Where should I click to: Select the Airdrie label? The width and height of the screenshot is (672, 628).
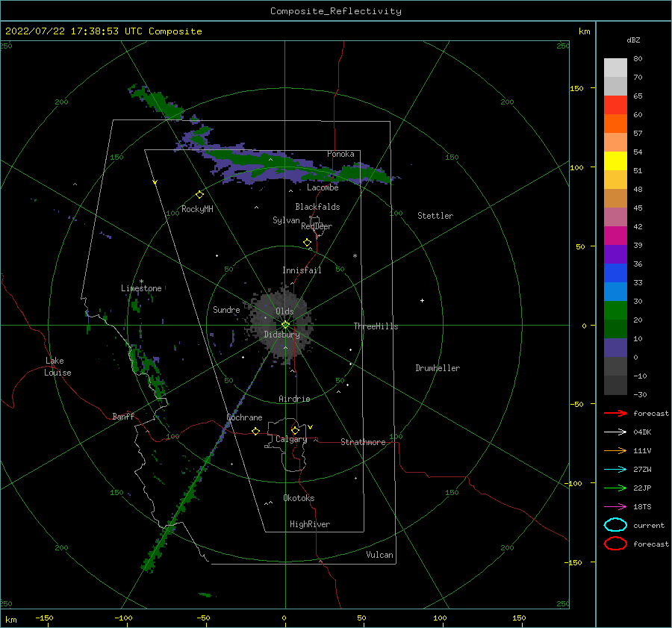[294, 399]
